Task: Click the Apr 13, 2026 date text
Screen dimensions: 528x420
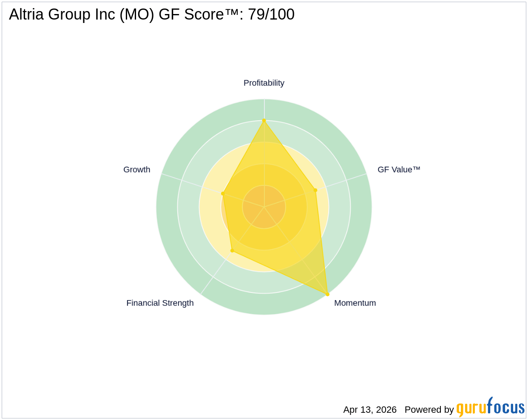Action: click(x=370, y=410)
